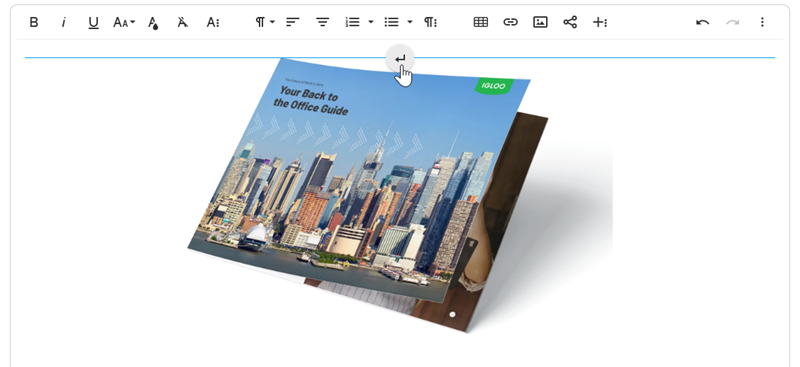Screen dimensions: 800x367
Task: Open the vertical dots overflow menu
Action: [x=762, y=22]
